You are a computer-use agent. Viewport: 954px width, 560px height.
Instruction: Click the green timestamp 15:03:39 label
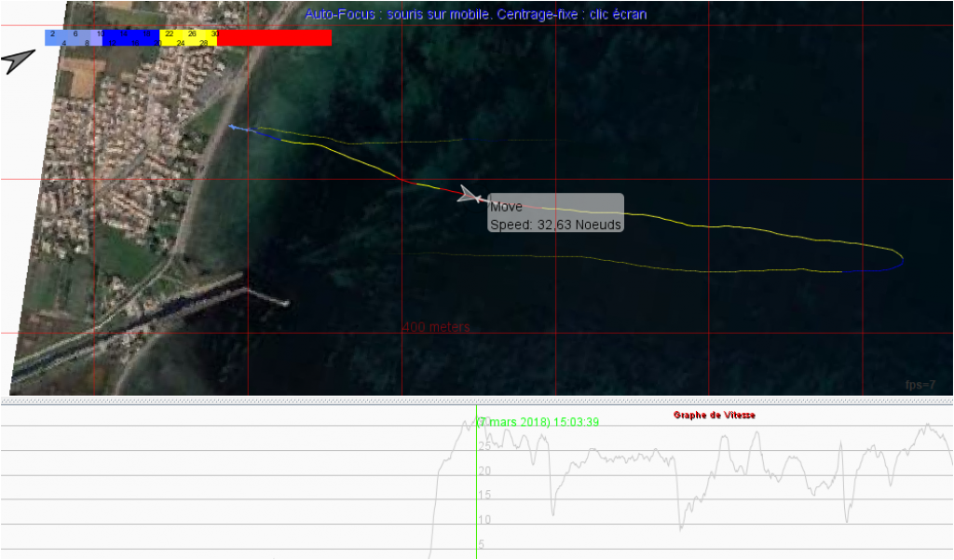[538, 422]
